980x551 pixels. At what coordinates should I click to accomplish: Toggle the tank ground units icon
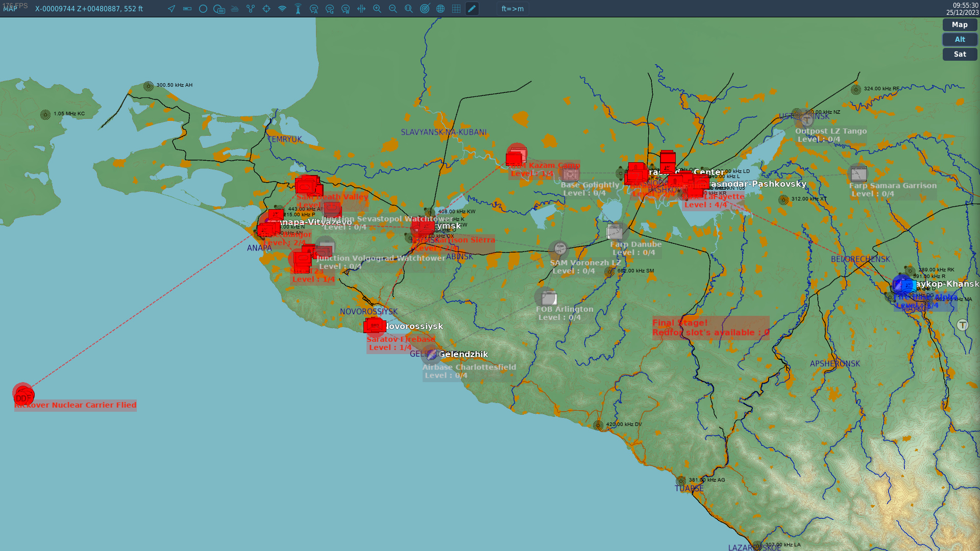(x=235, y=9)
